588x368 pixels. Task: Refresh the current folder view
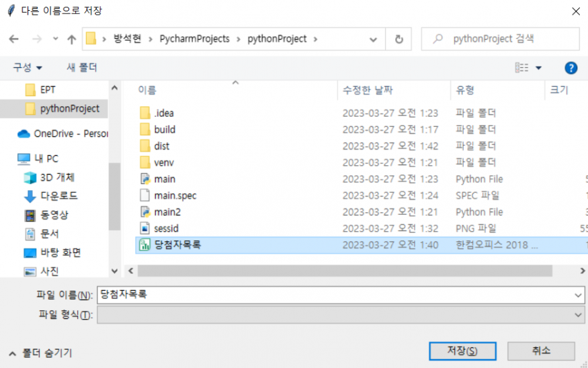point(399,39)
